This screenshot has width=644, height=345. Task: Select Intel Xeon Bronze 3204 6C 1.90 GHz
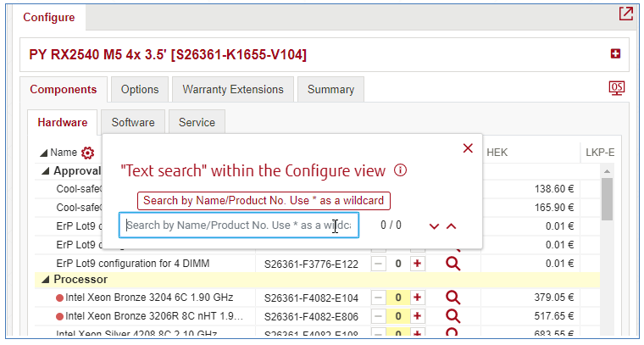pos(149,298)
